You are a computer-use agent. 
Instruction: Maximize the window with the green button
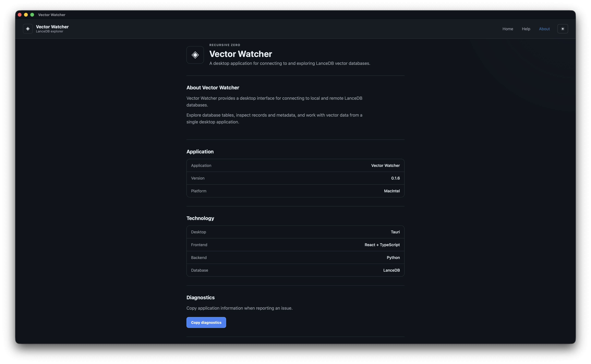tap(32, 15)
